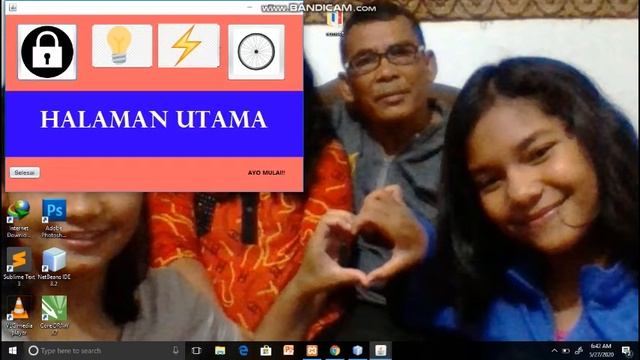Open Adobe Photoshop desktop shortcut
Viewport: 640px width, 360px height.
coord(54,218)
